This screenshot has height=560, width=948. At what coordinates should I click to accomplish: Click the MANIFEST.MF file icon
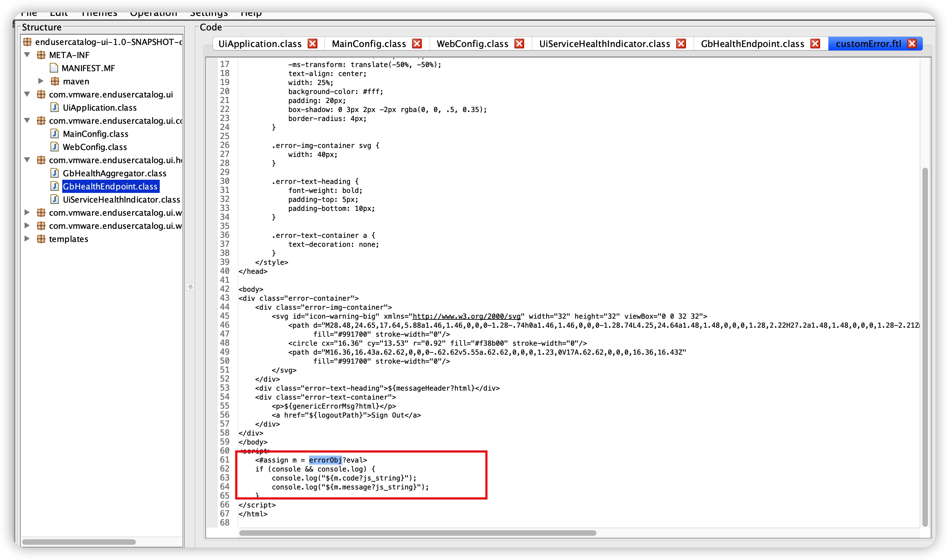(54, 68)
